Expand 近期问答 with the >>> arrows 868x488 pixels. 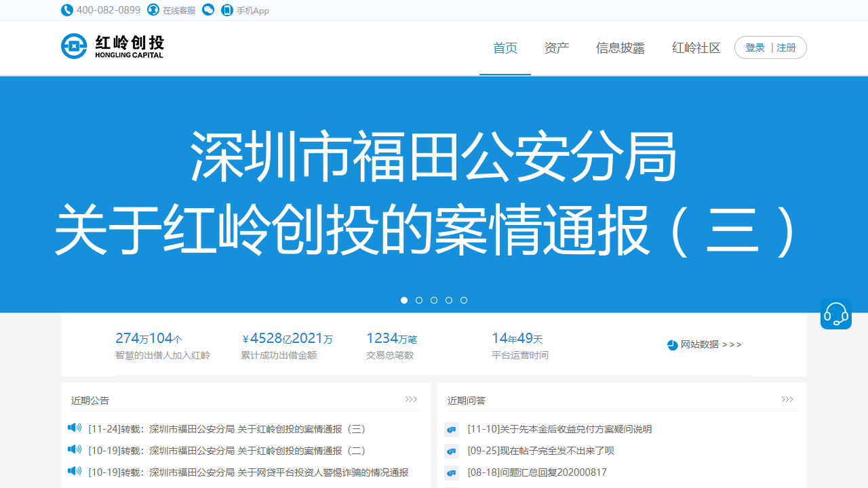(x=787, y=400)
